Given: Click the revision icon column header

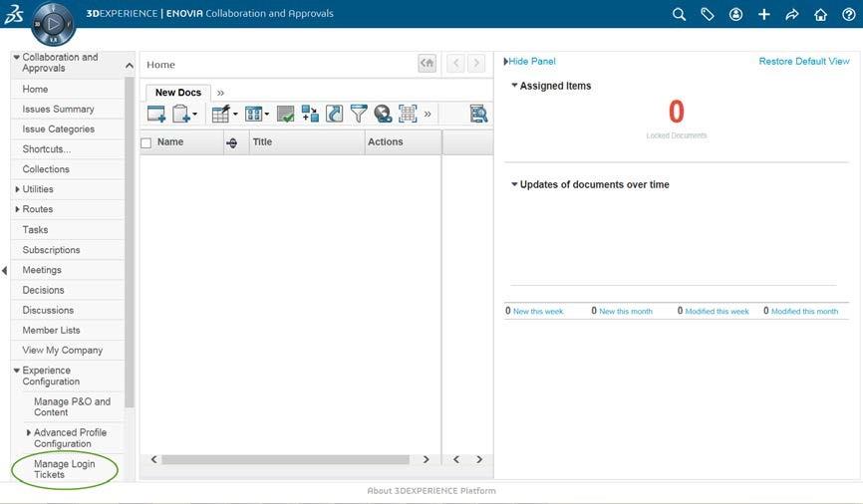Looking at the screenshot, I should pos(232,143).
